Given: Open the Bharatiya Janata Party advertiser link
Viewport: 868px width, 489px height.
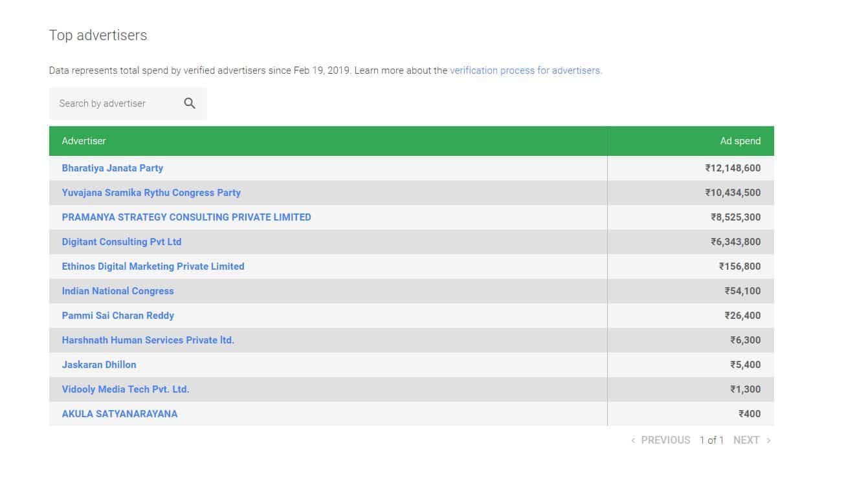Looking at the screenshot, I should [113, 168].
